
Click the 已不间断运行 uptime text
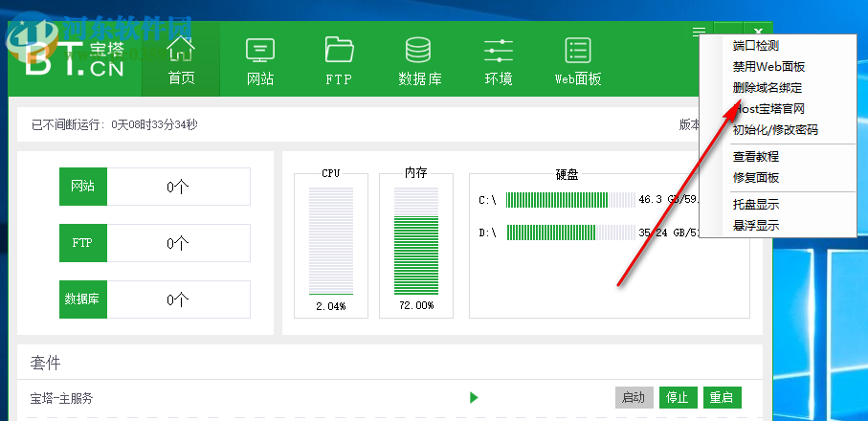click(115, 125)
